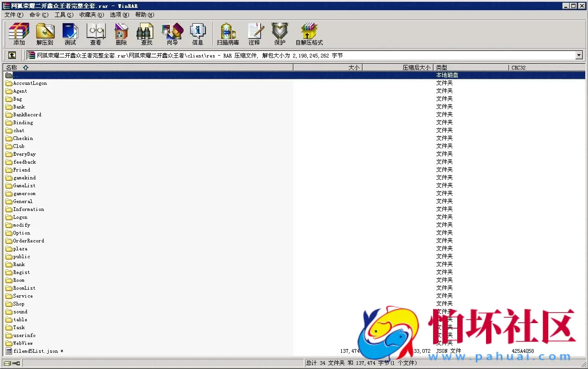
Task: Click the 自解压格式 (SFX) icon
Action: [x=309, y=34]
